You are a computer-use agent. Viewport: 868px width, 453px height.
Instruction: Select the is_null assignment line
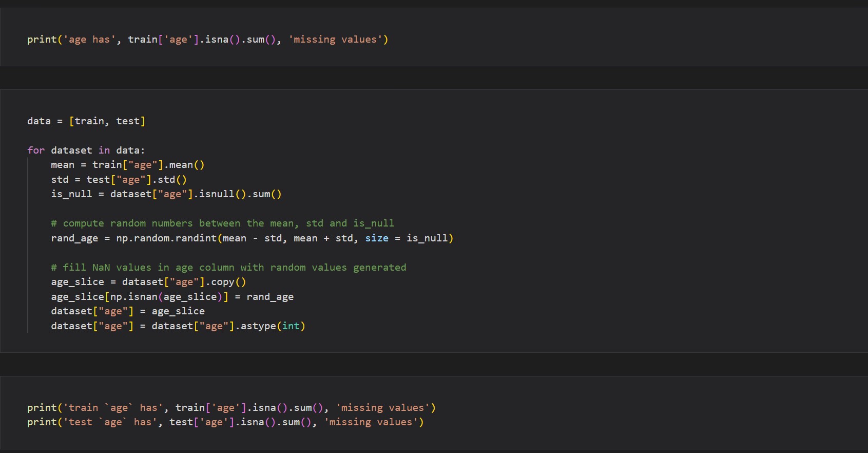[166, 194]
